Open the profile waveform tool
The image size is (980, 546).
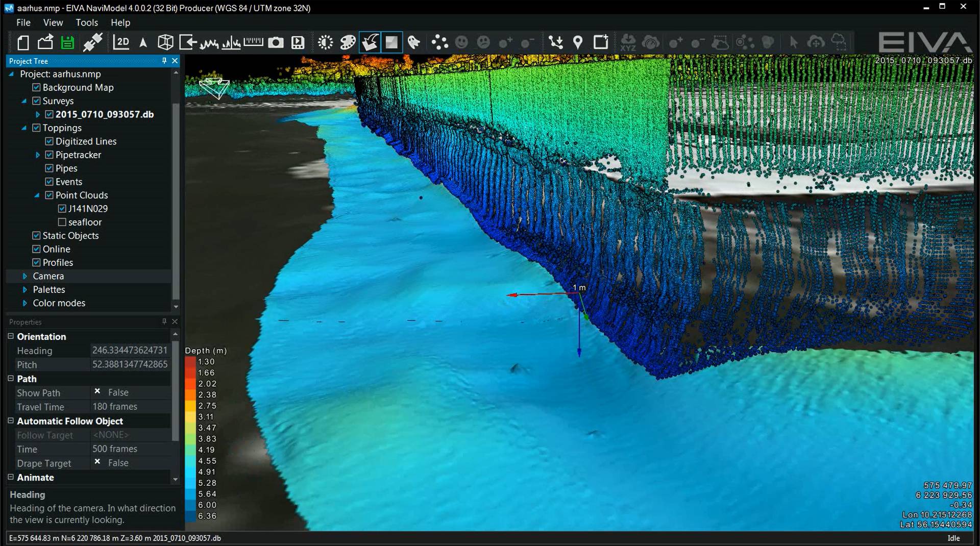click(209, 43)
